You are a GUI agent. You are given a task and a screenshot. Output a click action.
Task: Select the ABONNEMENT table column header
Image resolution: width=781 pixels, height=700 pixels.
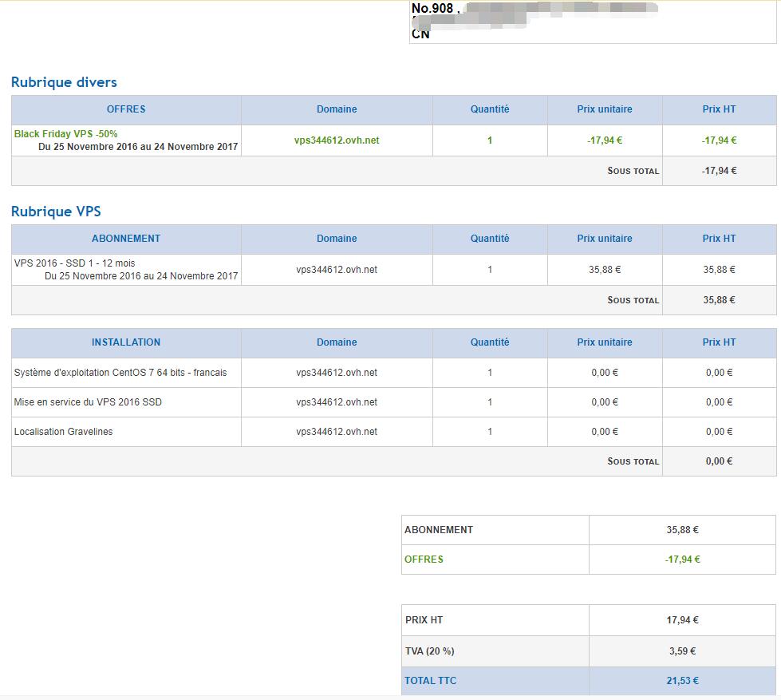pos(126,239)
